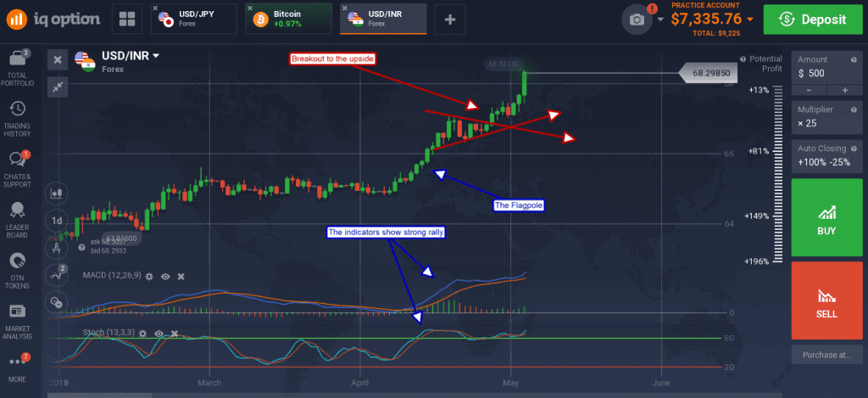Open Stoch indicator settings gear

[142, 334]
